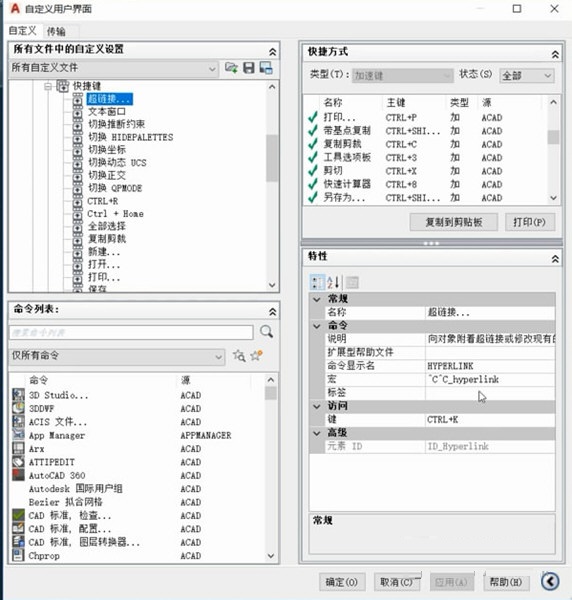The height and width of the screenshot is (600, 572).
Task: Select the 工具选项板 CTRL+3 shortcut row
Action: pyautogui.click(x=427, y=157)
